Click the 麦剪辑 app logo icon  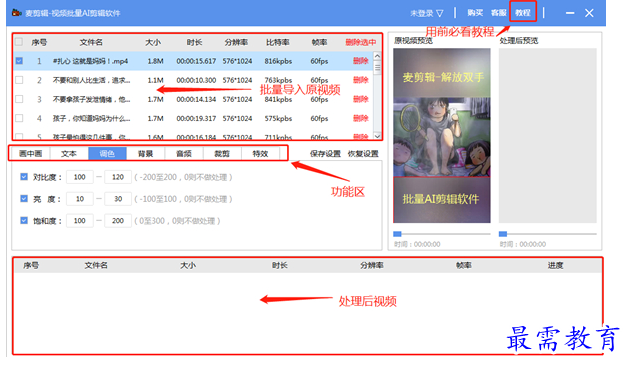point(16,13)
